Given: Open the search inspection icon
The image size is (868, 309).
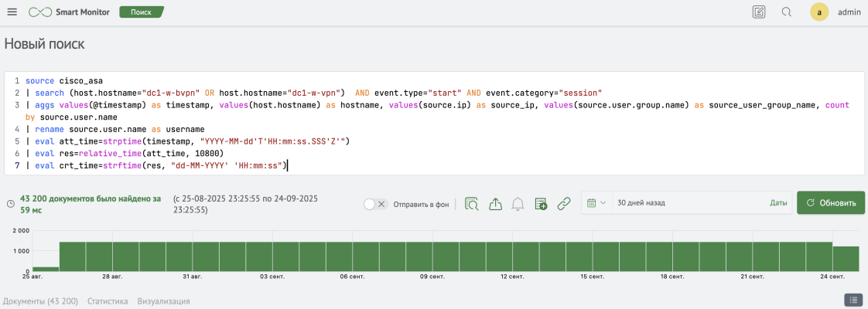Looking at the screenshot, I should coord(471,204).
